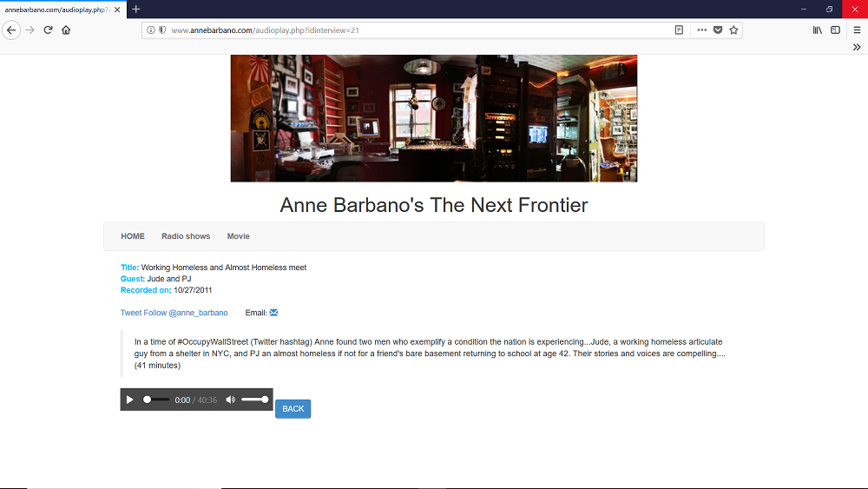
Task: Open the Firefox hamburger menu
Action: [856, 30]
